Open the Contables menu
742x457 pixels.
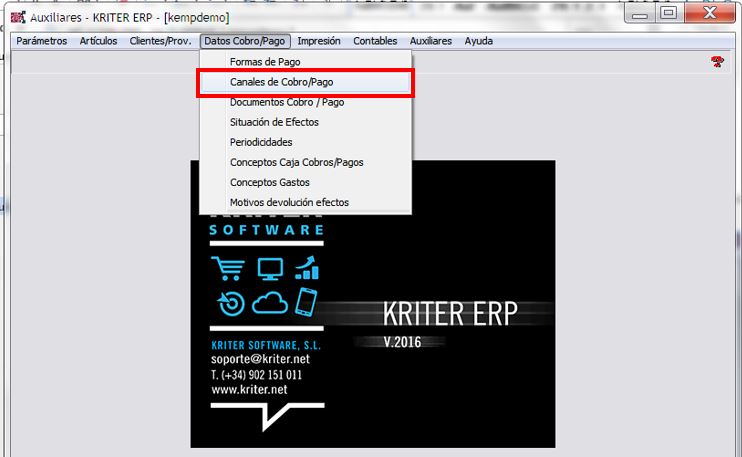coord(375,41)
